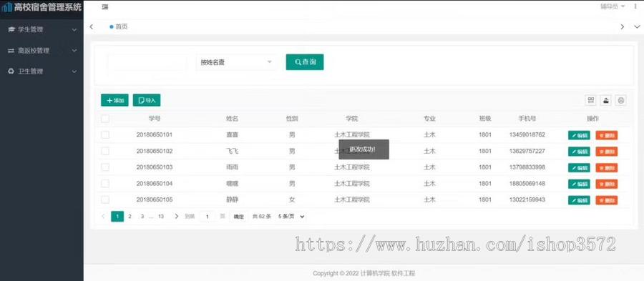Click student name 静静
644x281 pixels.
pyautogui.click(x=232, y=199)
